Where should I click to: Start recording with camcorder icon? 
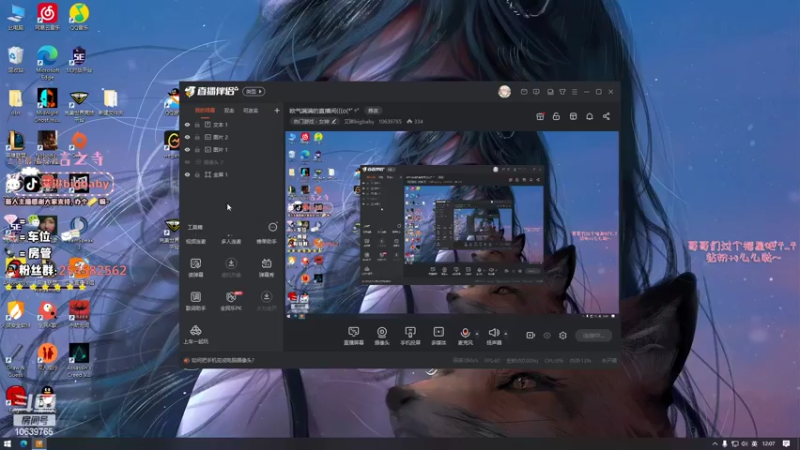pos(531,335)
